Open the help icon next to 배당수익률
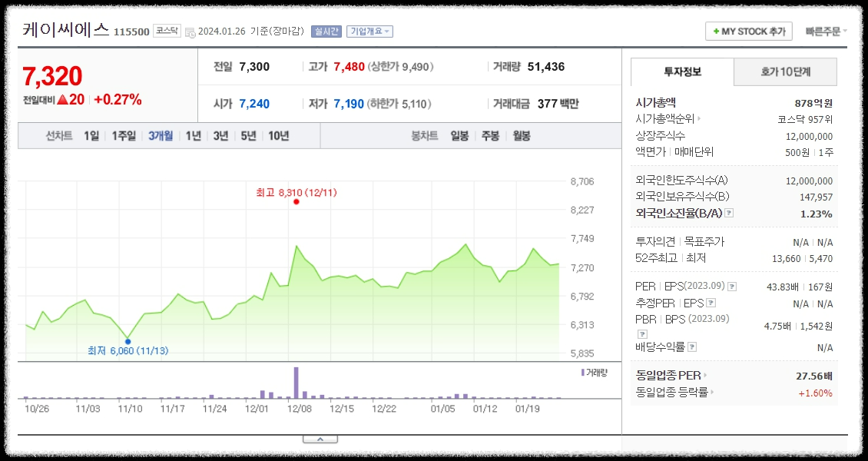Image resolution: width=868 pixels, height=461 pixels. pos(692,347)
